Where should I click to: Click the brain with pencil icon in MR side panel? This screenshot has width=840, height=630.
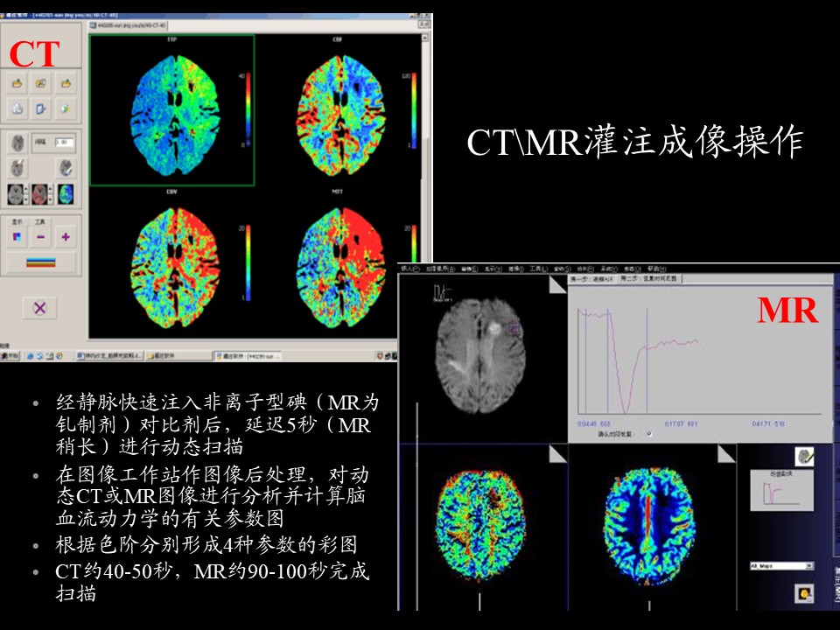tap(804, 457)
